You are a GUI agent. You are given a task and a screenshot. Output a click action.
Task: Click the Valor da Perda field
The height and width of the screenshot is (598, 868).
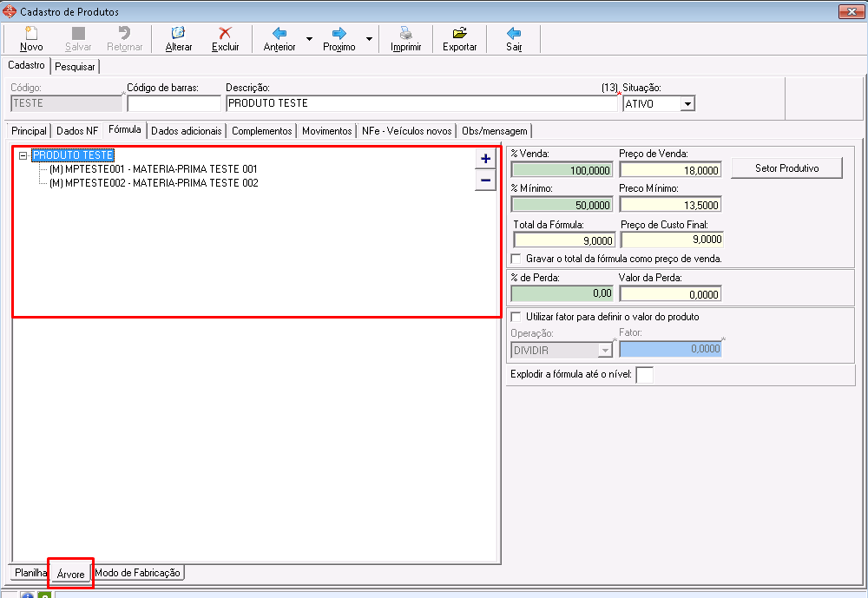coord(670,294)
